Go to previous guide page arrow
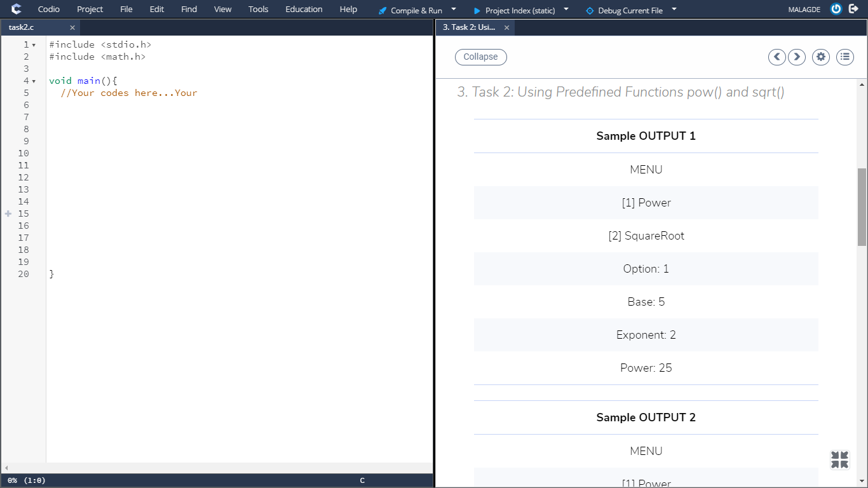Screen dimensions: 868x488 776,57
